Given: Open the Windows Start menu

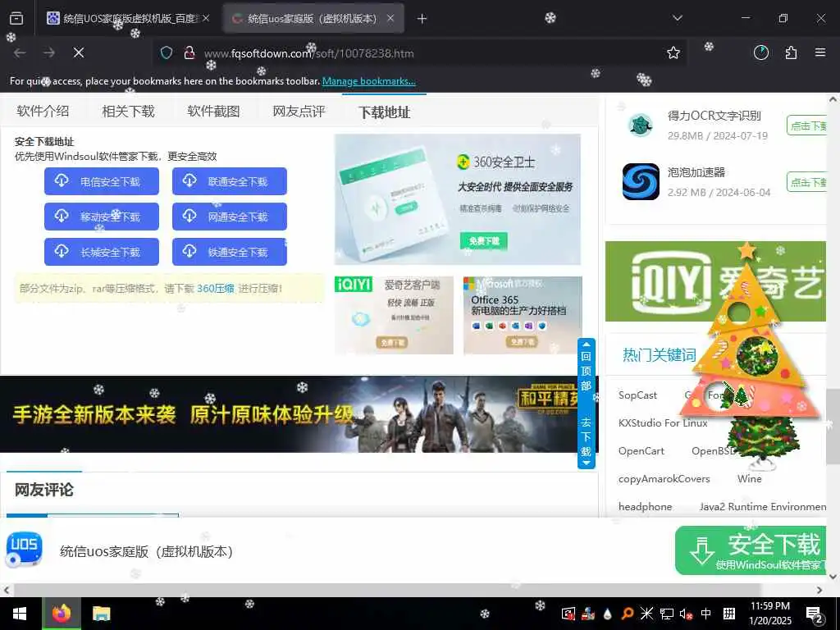Looking at the screenshot, I should click(x=20, y=614).
